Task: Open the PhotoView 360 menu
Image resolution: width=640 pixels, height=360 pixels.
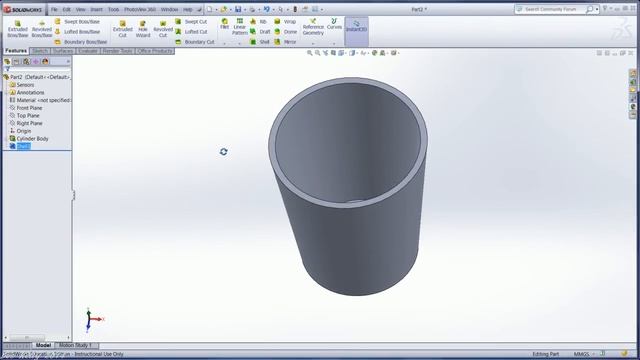Action: coord(140,9)
